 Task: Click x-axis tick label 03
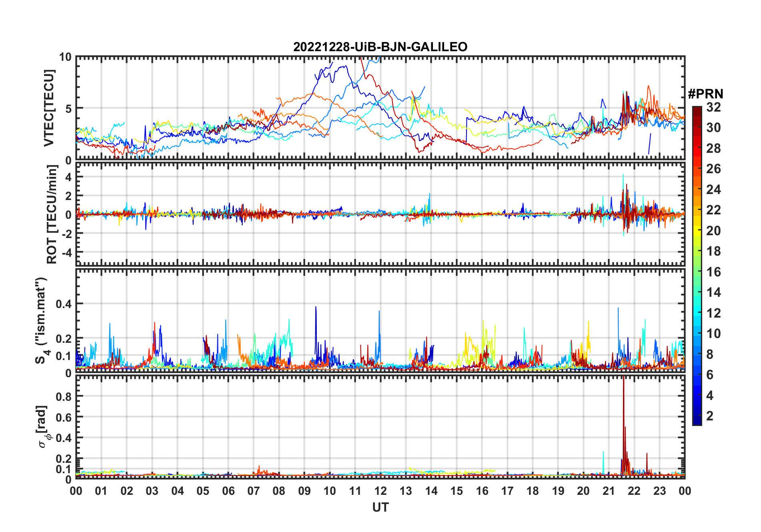(x=152, y=491)
